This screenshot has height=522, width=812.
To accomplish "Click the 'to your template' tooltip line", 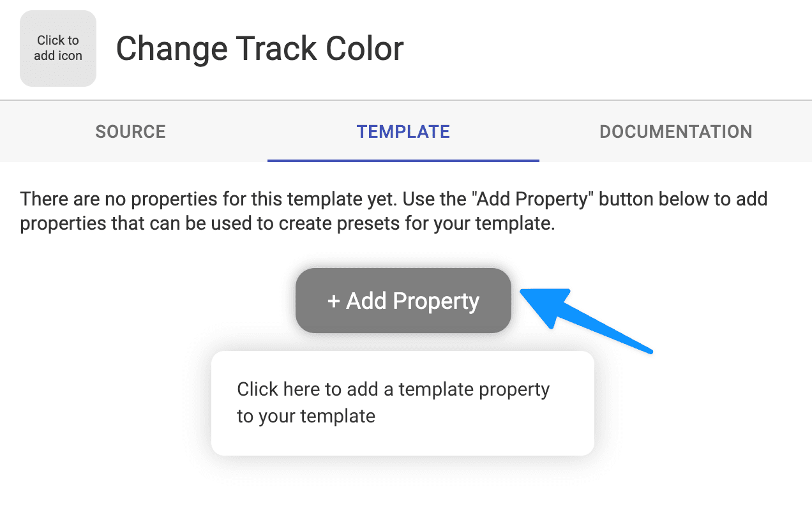I will click(306, 416).
